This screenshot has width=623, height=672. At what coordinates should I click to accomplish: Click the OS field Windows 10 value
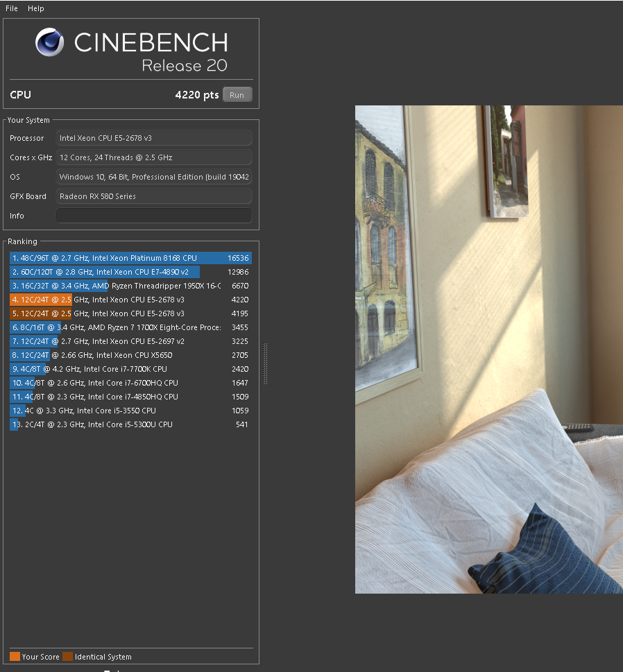click(153, 177)
